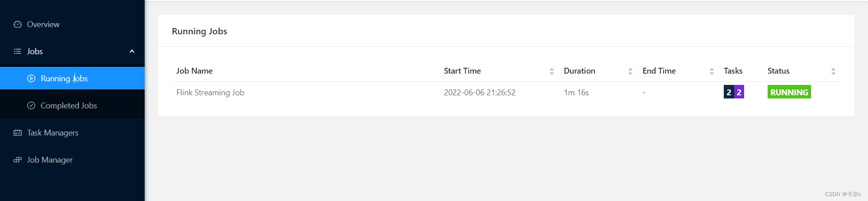Click the purple tasks count badge

click(739, 92)
